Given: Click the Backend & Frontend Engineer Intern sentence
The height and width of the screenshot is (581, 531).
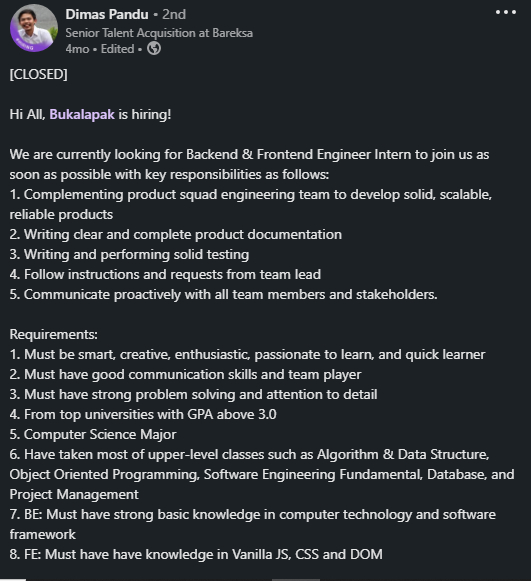Looking at the screenshot, I should click(x=249, y=164).
